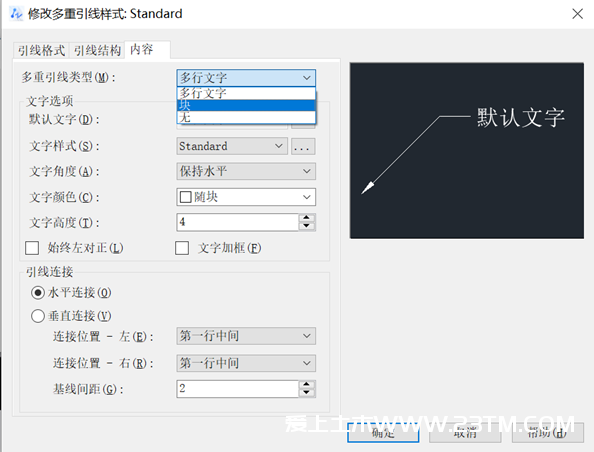Switch to the 引线格式 tab

(41, 50)
